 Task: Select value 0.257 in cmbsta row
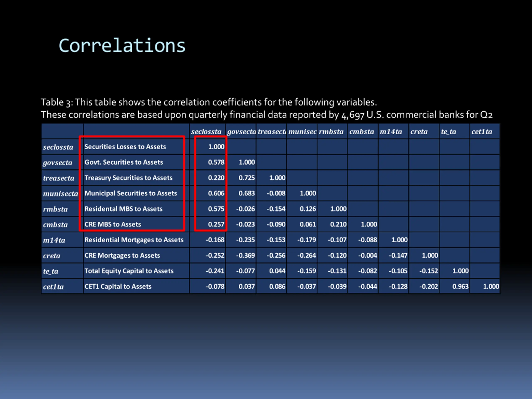(x=216, y=224)
